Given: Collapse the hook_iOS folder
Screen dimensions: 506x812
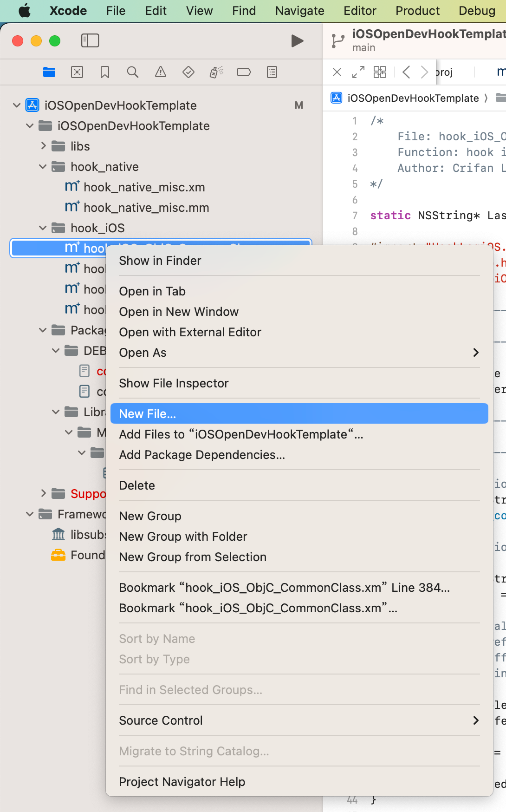Looking at the screenshot, I should click(43, 228).
